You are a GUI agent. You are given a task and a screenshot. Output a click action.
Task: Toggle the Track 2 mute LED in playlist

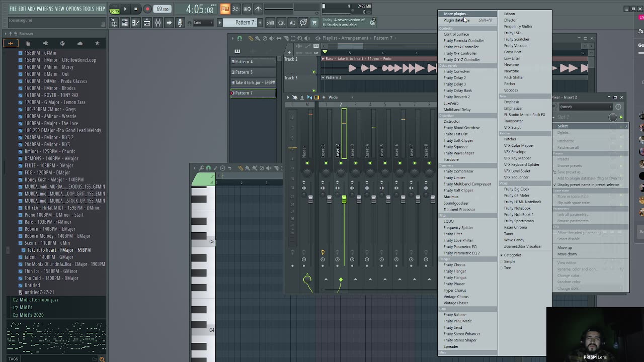[314, 72]
